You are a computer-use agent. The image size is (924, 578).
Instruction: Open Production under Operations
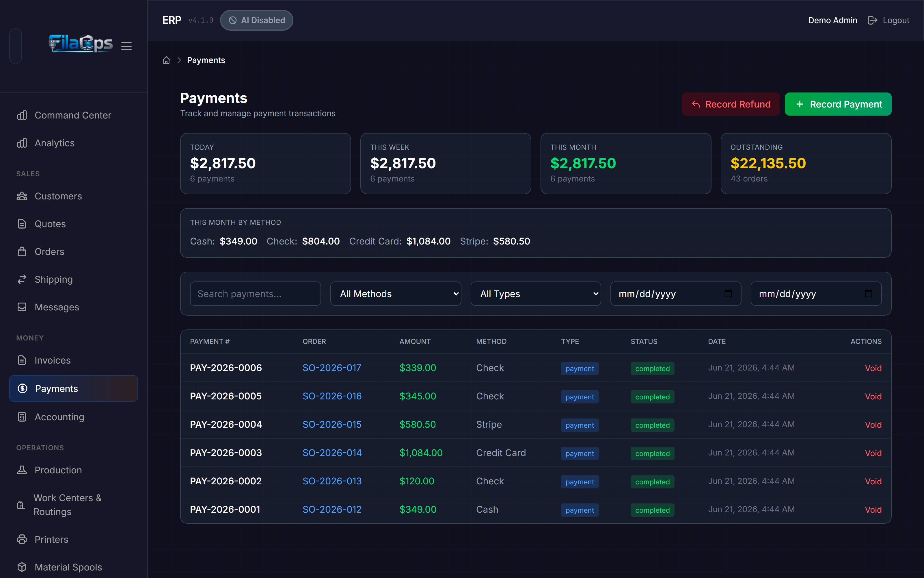tap(73, 470)
